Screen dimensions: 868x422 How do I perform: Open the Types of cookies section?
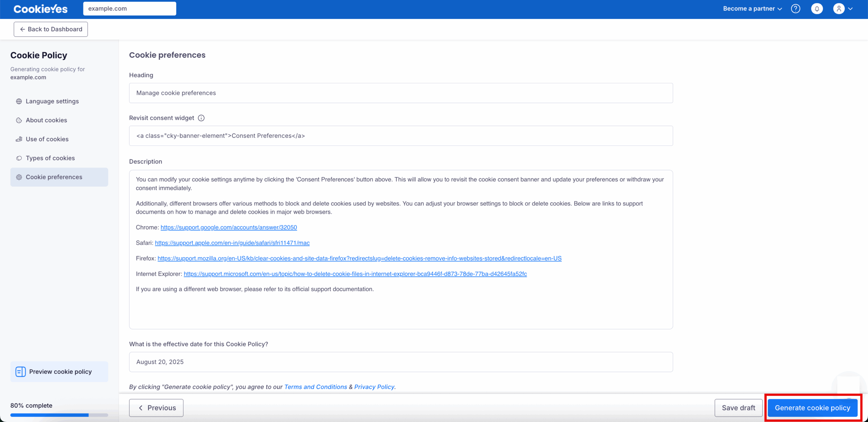coord(50,158)
